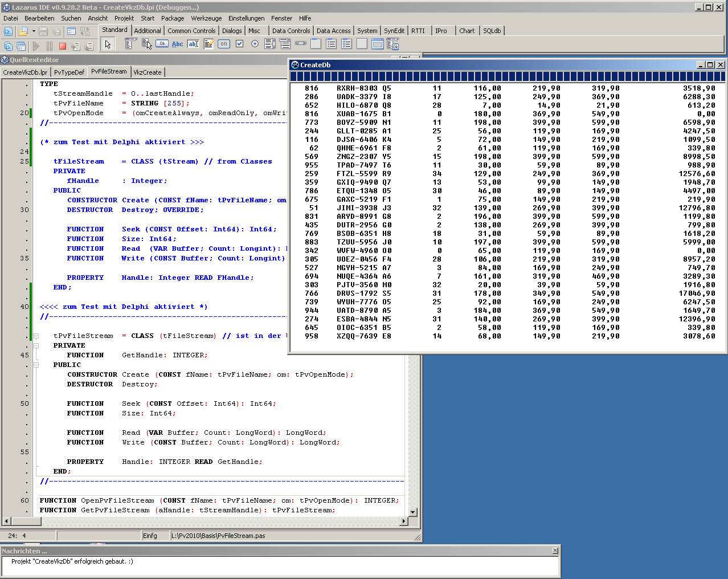Collapse the PUBLIC section fold marker
Viewport: 728px width, 579px height.
(36, 365)
